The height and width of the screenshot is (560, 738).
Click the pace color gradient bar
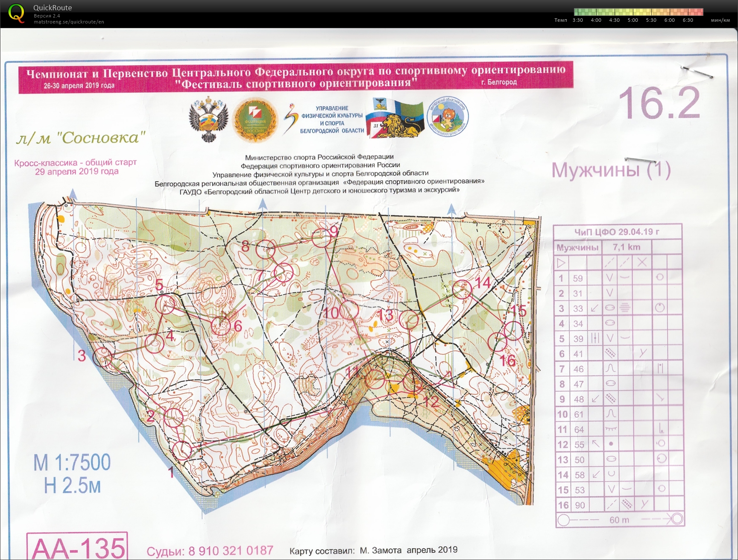coord(638,12)
